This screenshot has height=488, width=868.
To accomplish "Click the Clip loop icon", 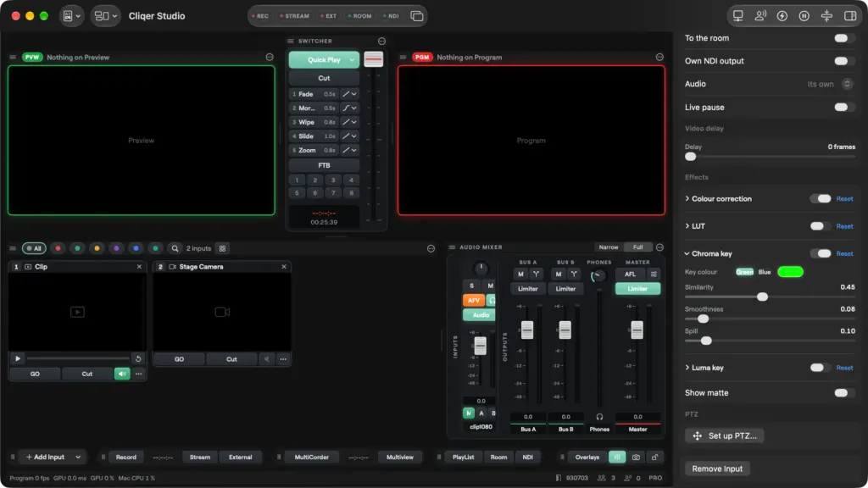I will point(138,358).
